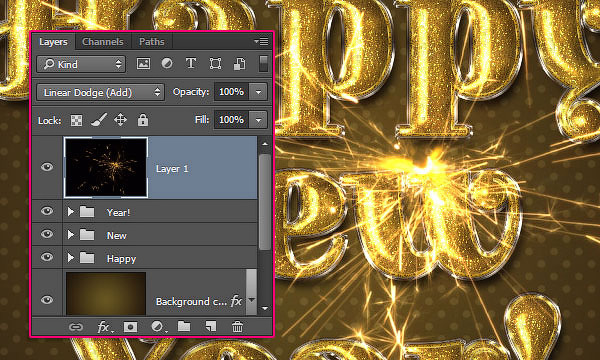Open the Layers panel flyout menu
600x360 pixels.
(261, 41)
